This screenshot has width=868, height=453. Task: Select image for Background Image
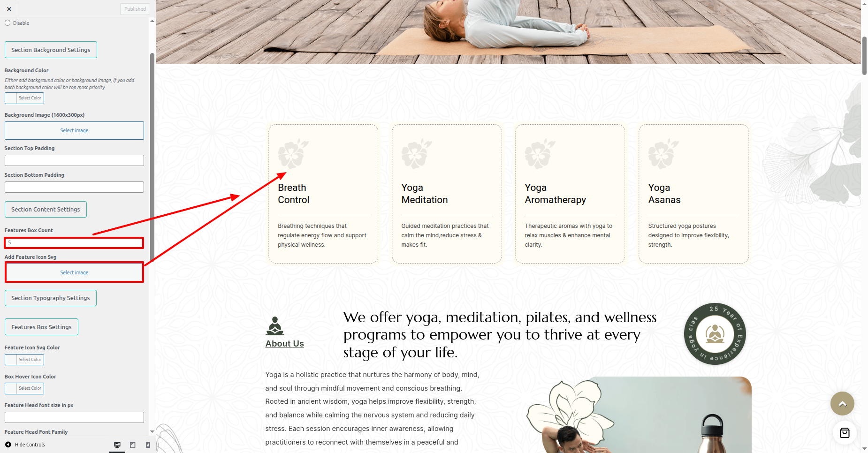click(74, 130)
